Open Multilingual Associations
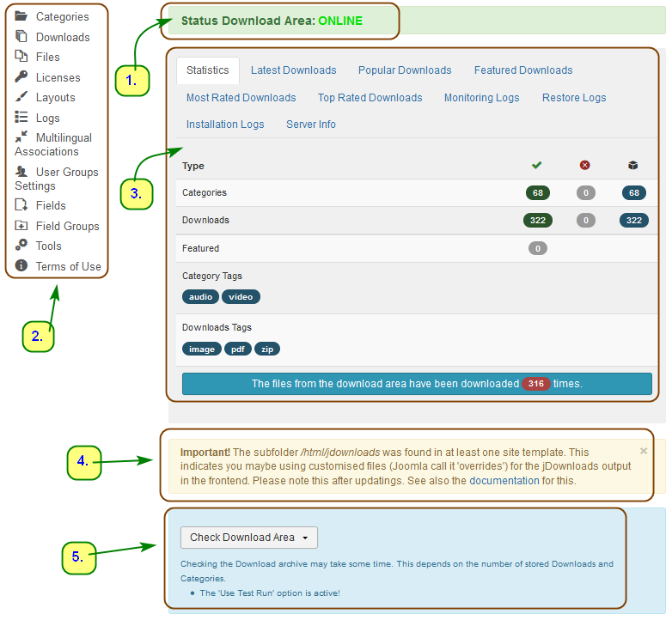This screenshot has height=620, width=672. 53,144
